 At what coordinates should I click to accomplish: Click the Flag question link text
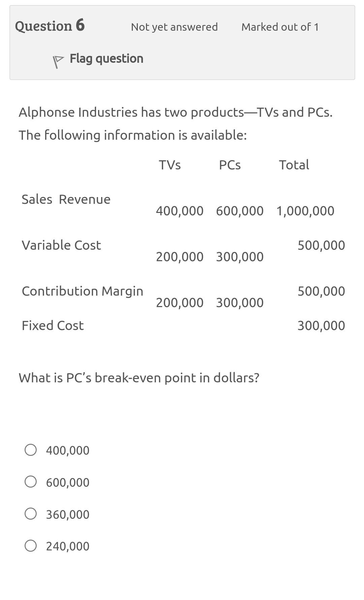point(106,59)
